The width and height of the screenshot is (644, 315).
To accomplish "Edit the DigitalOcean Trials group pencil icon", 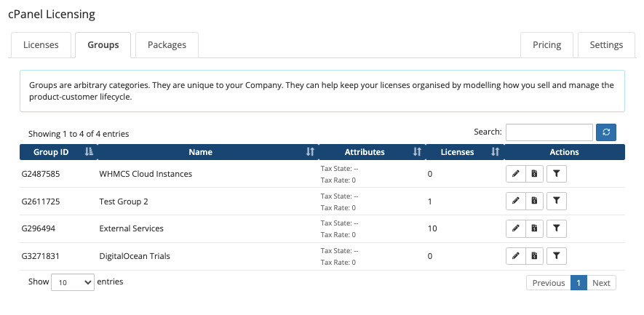I will (515, 256).
